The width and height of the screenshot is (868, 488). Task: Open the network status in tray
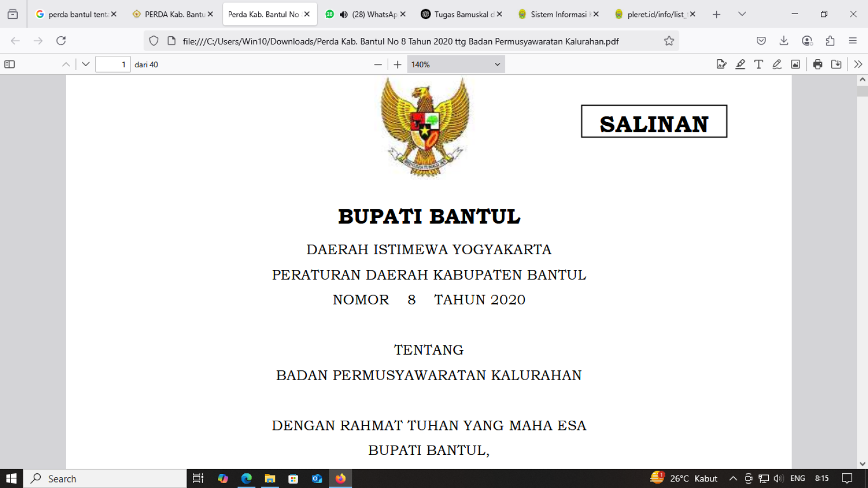764,478
